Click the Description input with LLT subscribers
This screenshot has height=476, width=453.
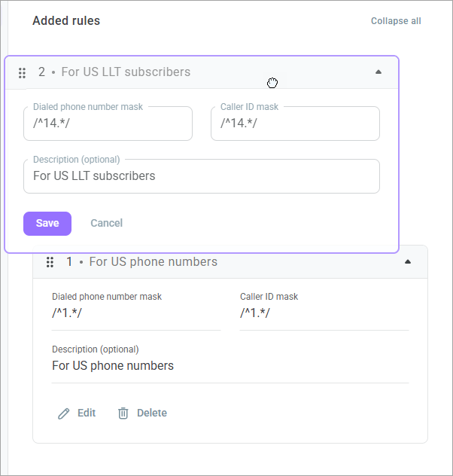click(201, 177)
